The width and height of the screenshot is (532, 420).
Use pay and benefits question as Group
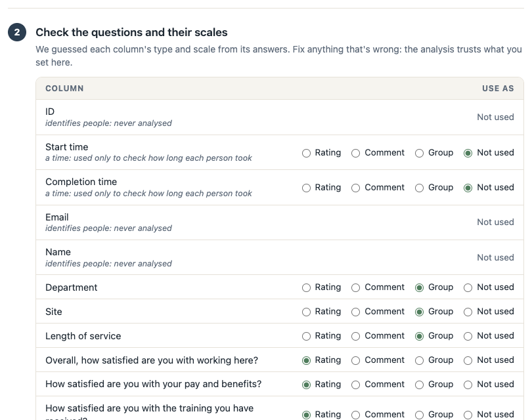(419, 385)
